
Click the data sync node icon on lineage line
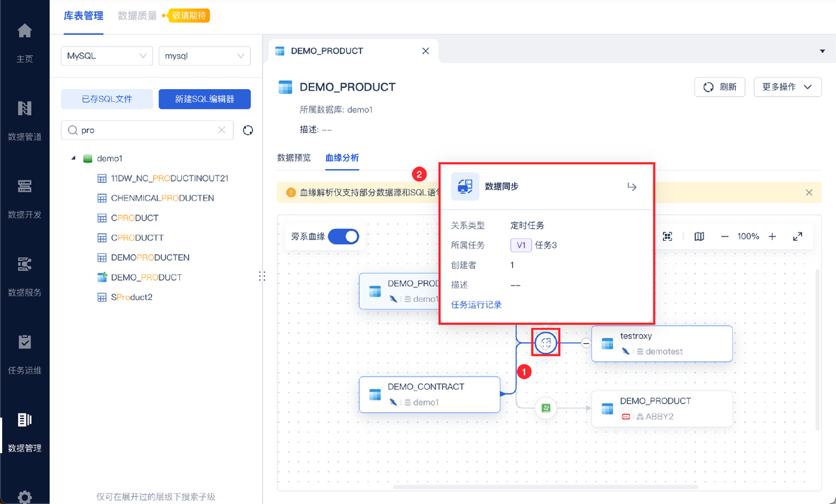[547, 342]
